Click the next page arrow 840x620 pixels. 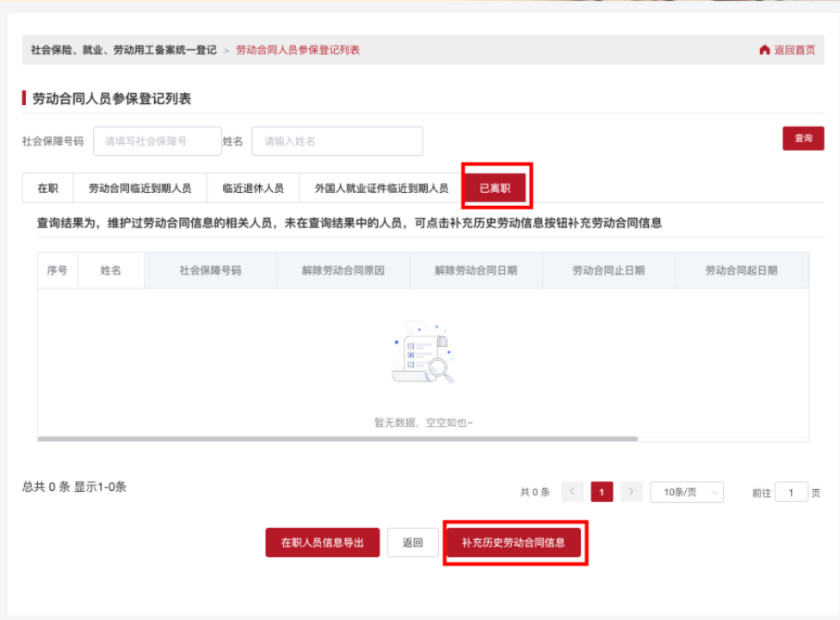(631, 492)
